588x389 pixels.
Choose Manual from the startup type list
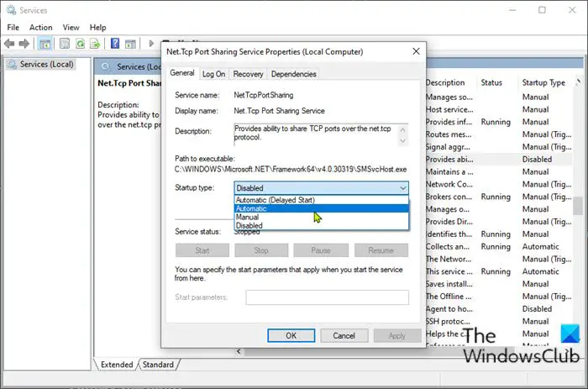pos(322,218)
